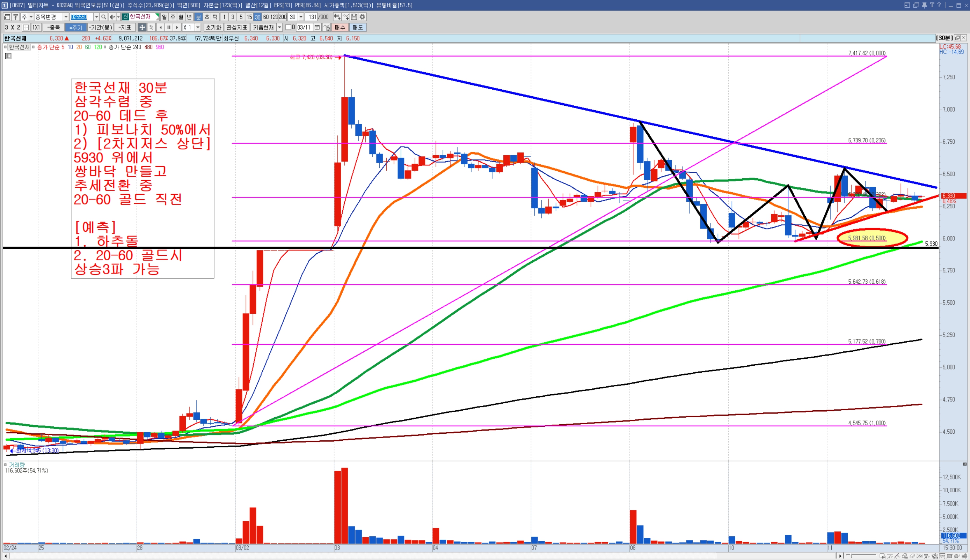Toggle the D date checkbox

[x=288, y=27]
